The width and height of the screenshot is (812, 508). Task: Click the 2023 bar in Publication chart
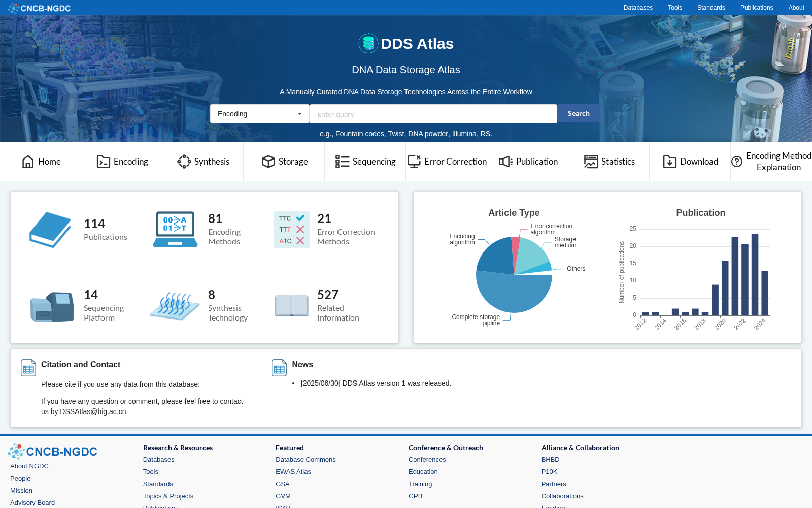point(755,275)
